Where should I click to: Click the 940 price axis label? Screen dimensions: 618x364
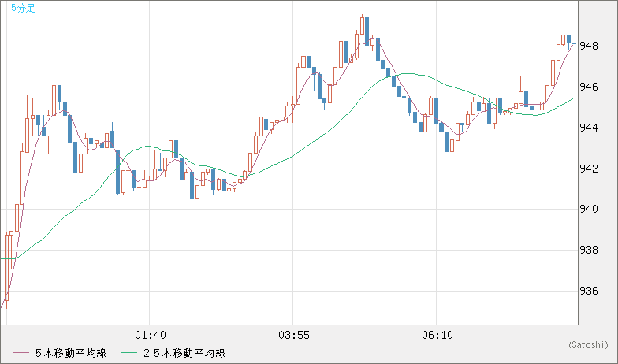point(588,210)
